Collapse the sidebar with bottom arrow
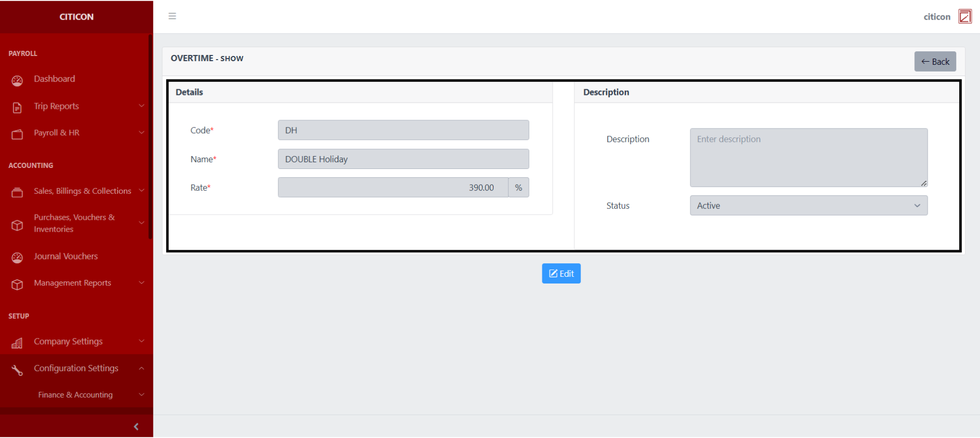980x438 pixels. coord(136,427)
